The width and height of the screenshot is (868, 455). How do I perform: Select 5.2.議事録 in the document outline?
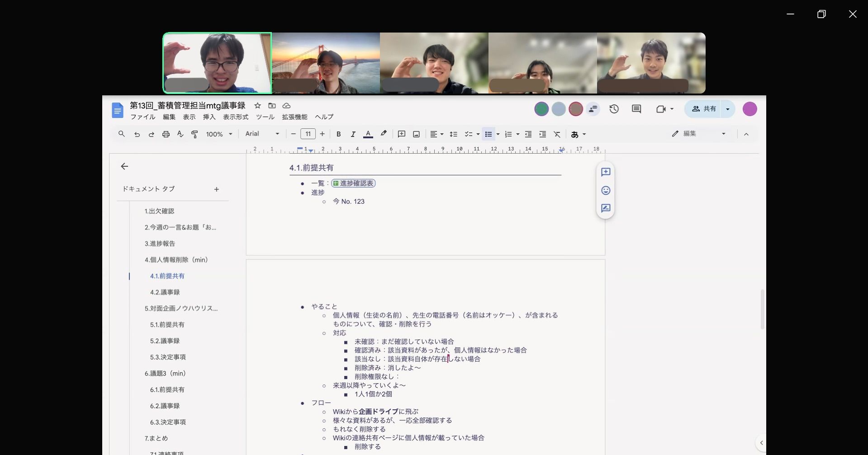pos(165,341)
